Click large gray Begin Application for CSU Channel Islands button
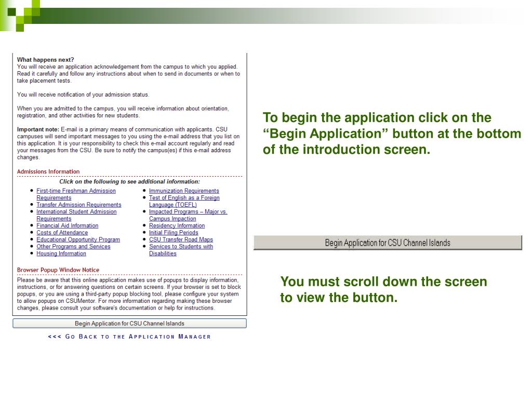This screenshot has width=532, height=399. click(388, 243)
